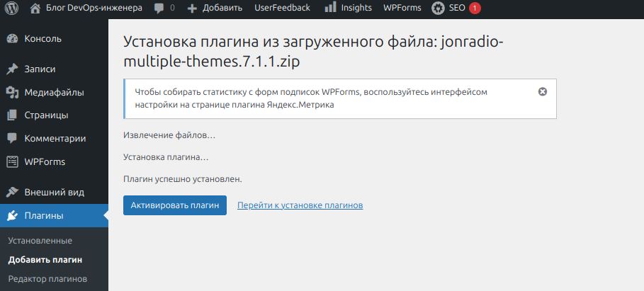The height and width of the screenshot is (291, 644).
Task: Dismiss the WPForms statistics notice
Action: click(x=543, y=92)
